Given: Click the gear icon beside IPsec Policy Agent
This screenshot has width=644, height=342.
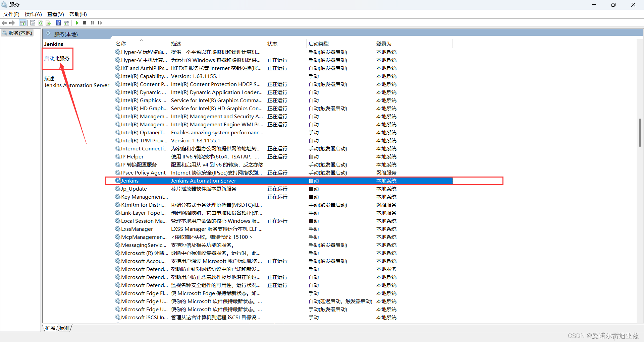Looking at the screenshot, I should coord(118,173).
